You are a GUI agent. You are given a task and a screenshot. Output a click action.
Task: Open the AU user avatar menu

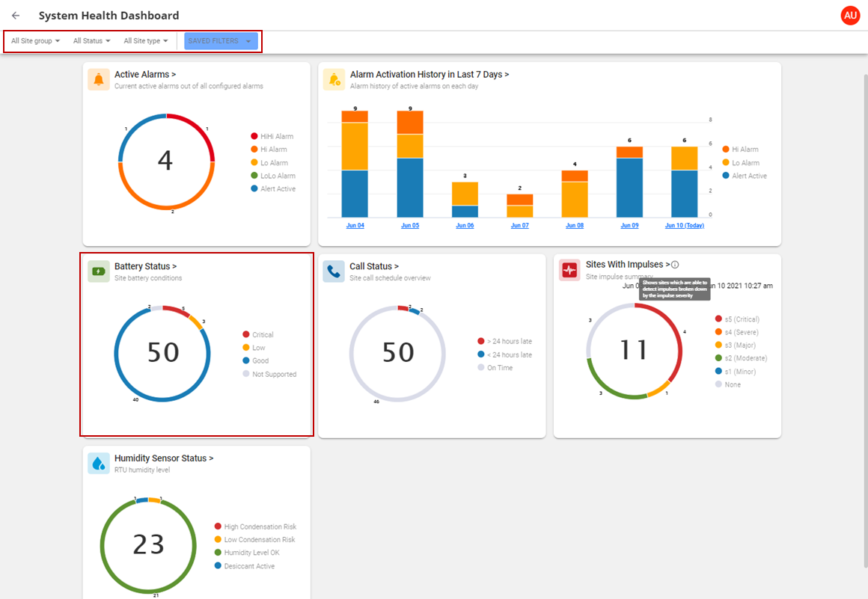pos(850,16)
